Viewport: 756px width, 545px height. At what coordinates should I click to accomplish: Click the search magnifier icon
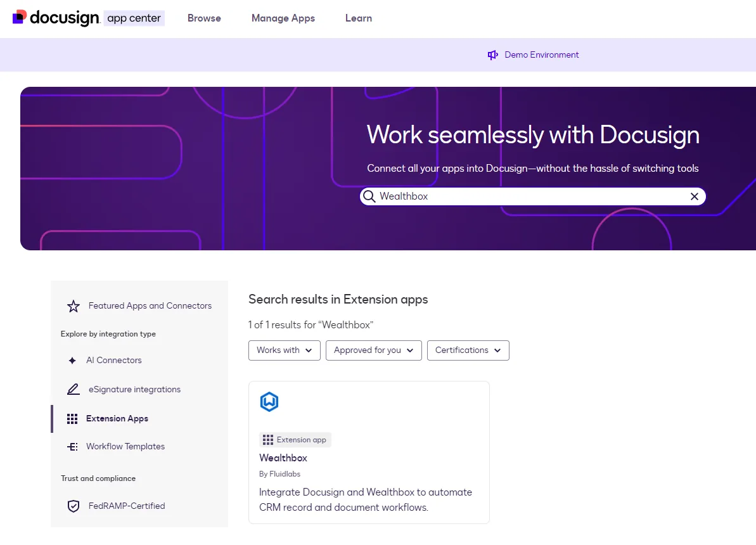point(369,196)
